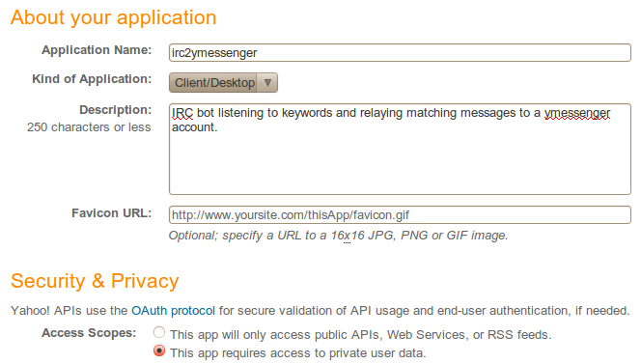This screenshot has height=364, width=641.
Task: Click the 'Optional; specify a URL' hint text
Action: [x=338, y=236]
